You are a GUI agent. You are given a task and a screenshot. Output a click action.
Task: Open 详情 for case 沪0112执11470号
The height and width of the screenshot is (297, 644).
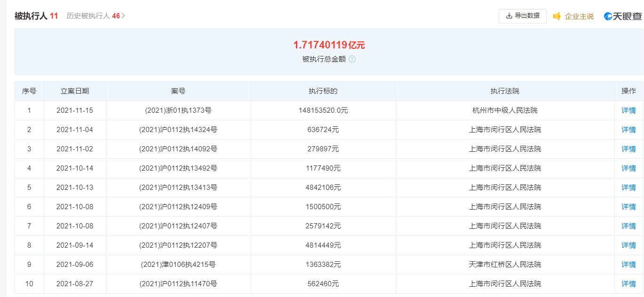click(628, 284)
